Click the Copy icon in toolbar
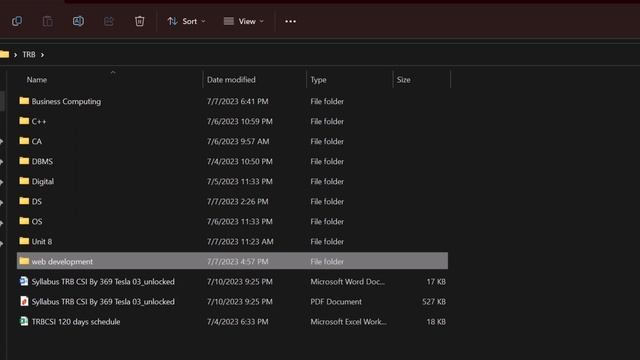This screenshot has width=640, height=360. 17,21
